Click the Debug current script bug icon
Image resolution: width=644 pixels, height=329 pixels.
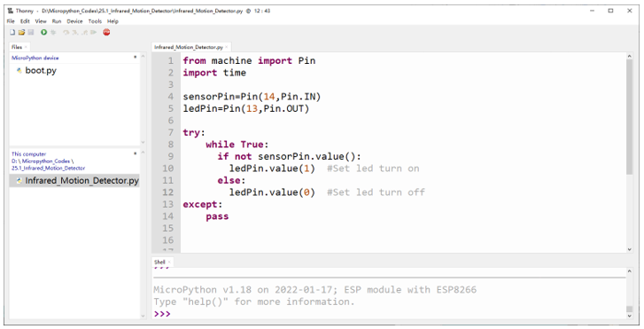tap(53, 32)
